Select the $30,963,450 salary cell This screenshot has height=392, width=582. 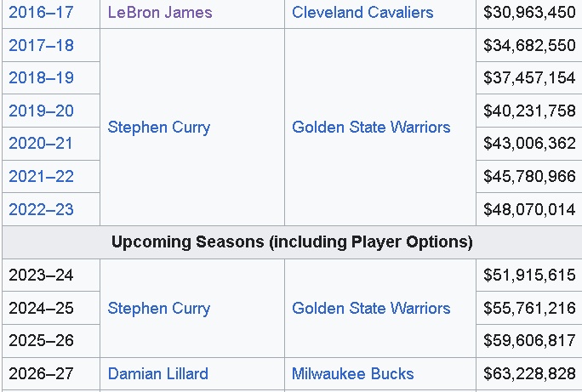tap(529, 12)
